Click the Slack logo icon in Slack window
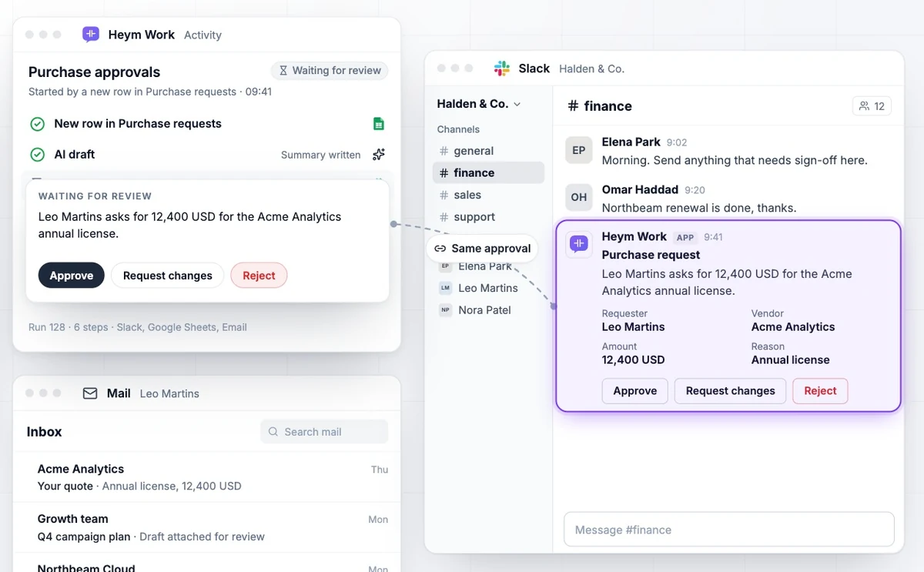 (x=502, y=69)
